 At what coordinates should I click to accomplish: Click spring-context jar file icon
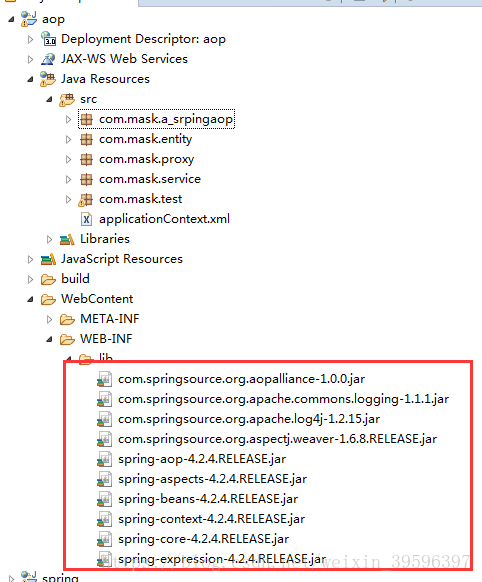pyautogui.click(x=104, y=520)
